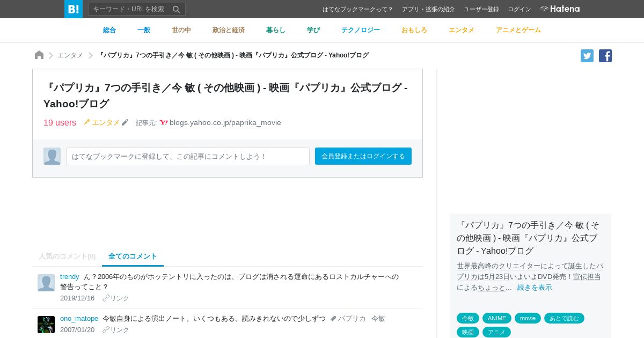This screenshot has width=644, height=338.
Task: Open ユーザー登録 link
Action: 481,9
